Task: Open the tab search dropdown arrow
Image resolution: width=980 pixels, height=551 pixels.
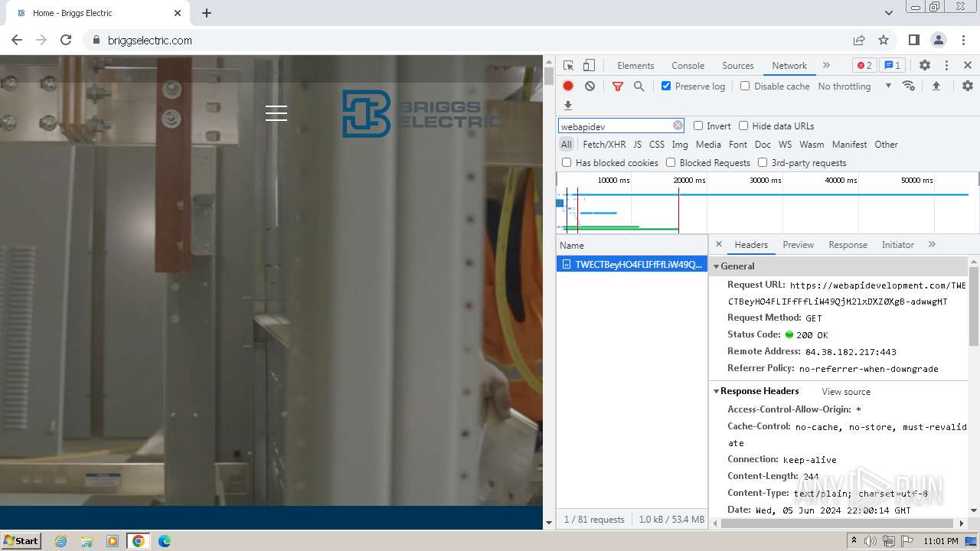Action: coord(889,13)
